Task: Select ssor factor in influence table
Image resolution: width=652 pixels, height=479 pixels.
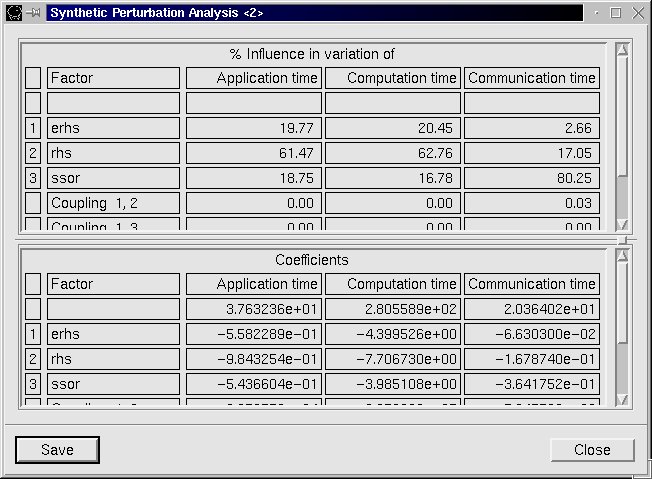Action: point(114,178)
